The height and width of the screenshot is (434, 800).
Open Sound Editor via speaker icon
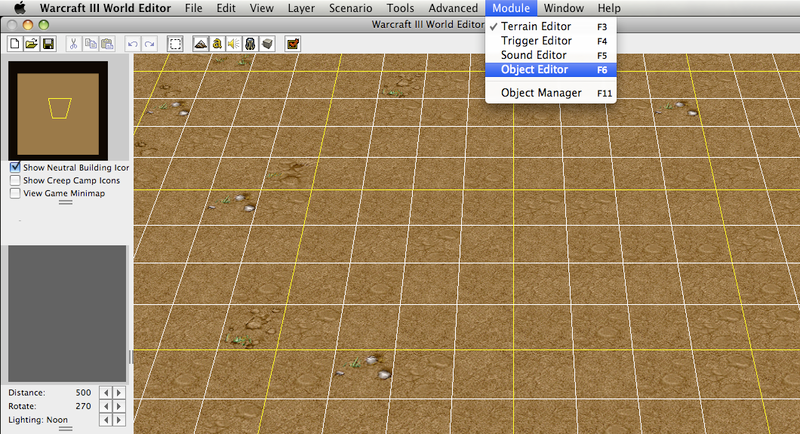pyautogui.click(x=234, y=44)
